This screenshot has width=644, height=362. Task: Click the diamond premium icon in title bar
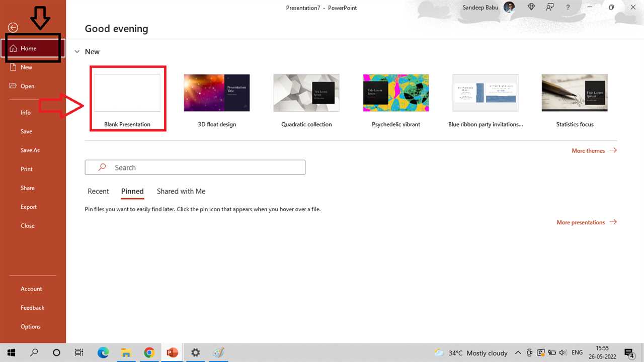pos(531,8)
